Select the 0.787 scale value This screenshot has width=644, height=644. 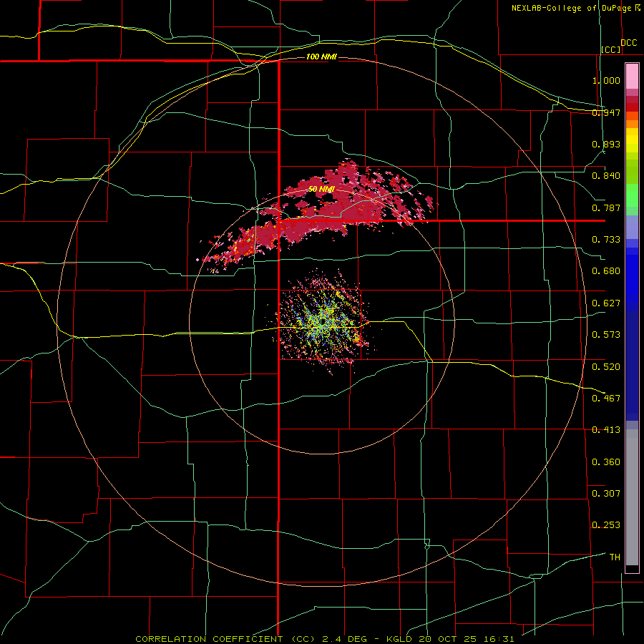[x=606, y=208]
